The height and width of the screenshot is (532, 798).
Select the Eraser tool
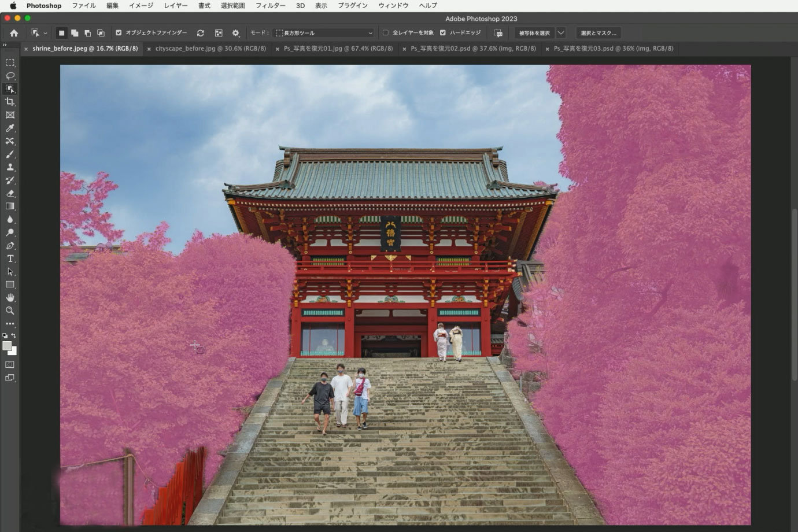[10, 193]
